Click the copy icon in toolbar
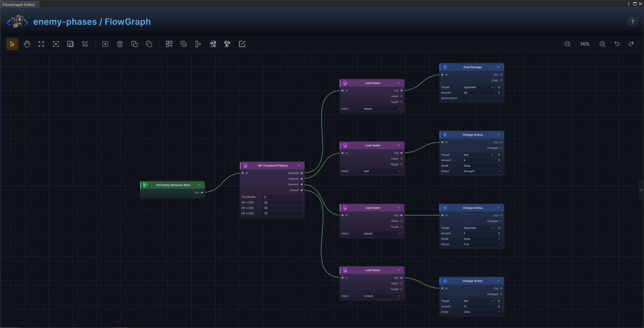 pos(134,44)
